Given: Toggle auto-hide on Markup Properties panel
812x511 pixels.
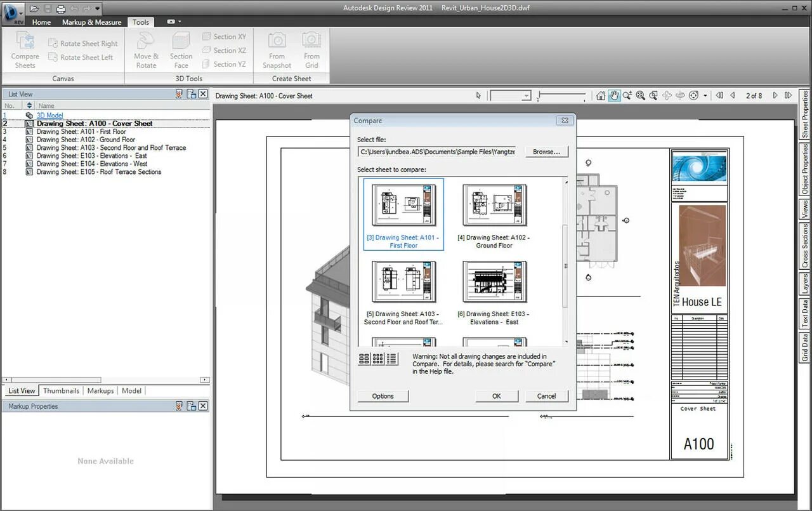Looking at the screenshot, I should pyautogui.click(x=179, y=406).
